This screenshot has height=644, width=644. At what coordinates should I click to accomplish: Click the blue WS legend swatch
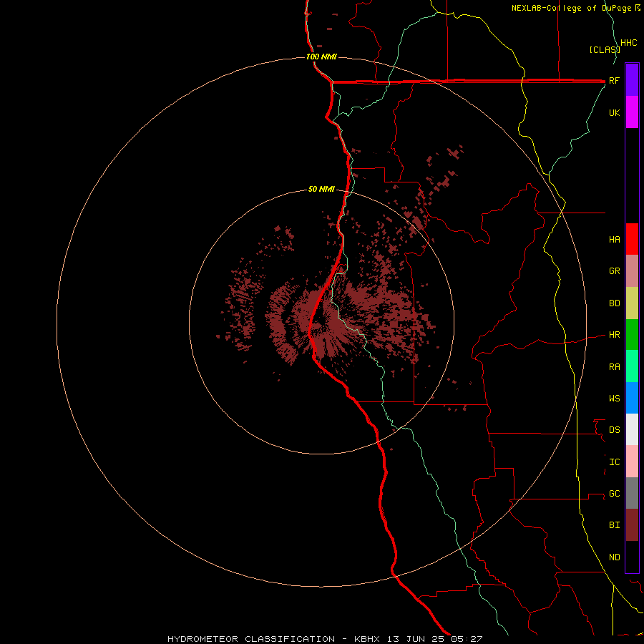[632, 398]
